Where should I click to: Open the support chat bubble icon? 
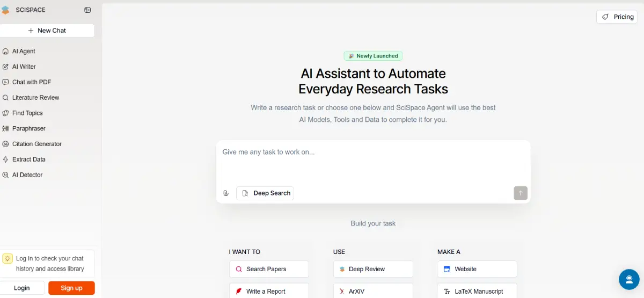pos(628,279)
